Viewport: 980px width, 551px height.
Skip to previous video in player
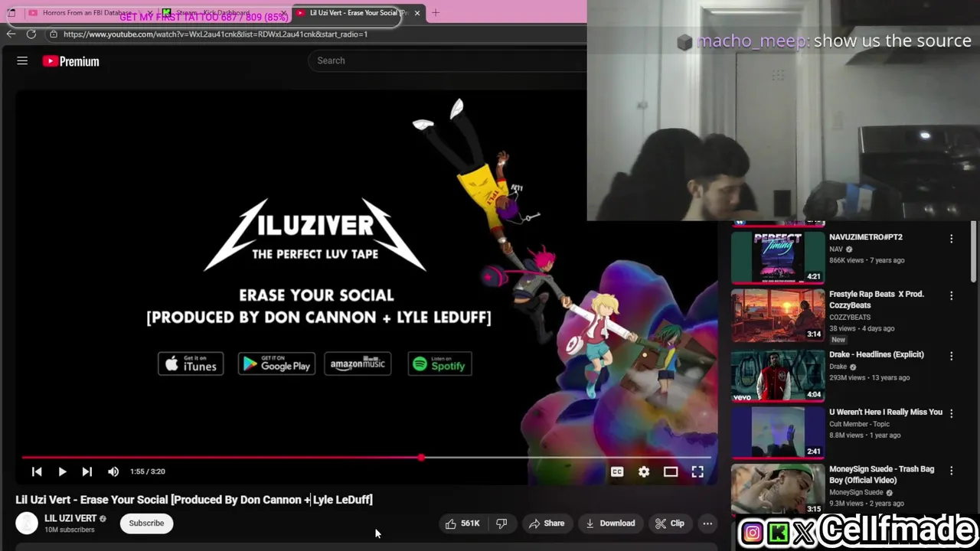pos(37,472)
